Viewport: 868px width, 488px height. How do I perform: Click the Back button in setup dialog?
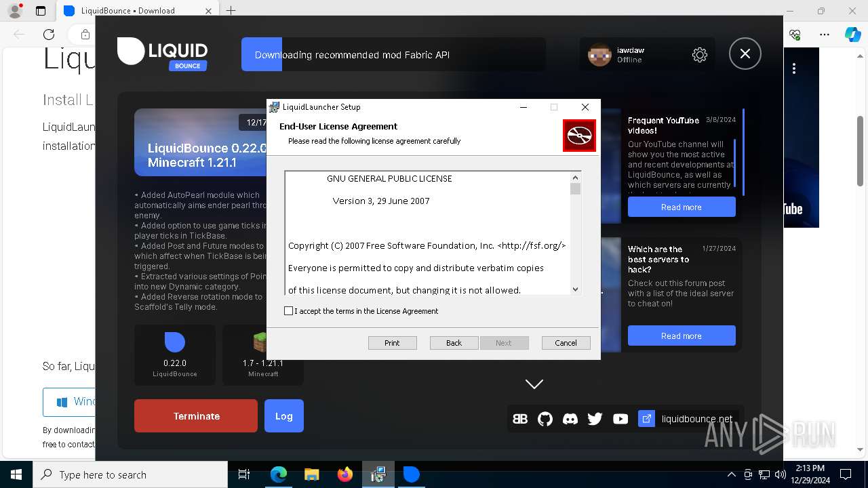454,343
